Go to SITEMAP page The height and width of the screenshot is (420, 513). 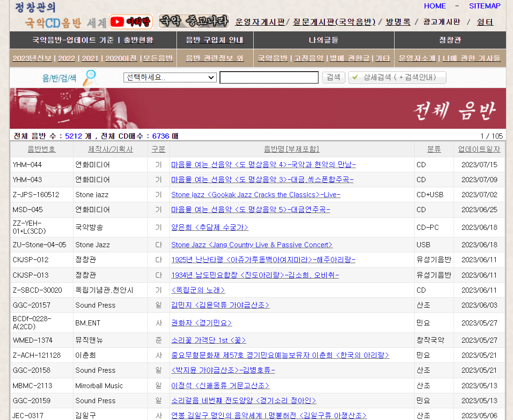tap(484, 6)
